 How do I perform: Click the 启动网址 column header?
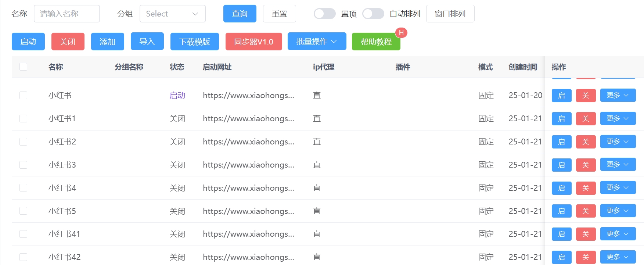217,67
